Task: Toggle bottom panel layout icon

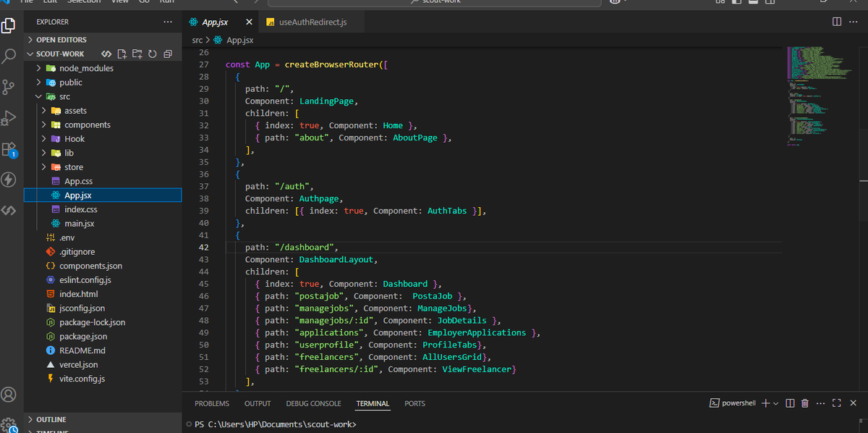Action: tap(752, 2)
